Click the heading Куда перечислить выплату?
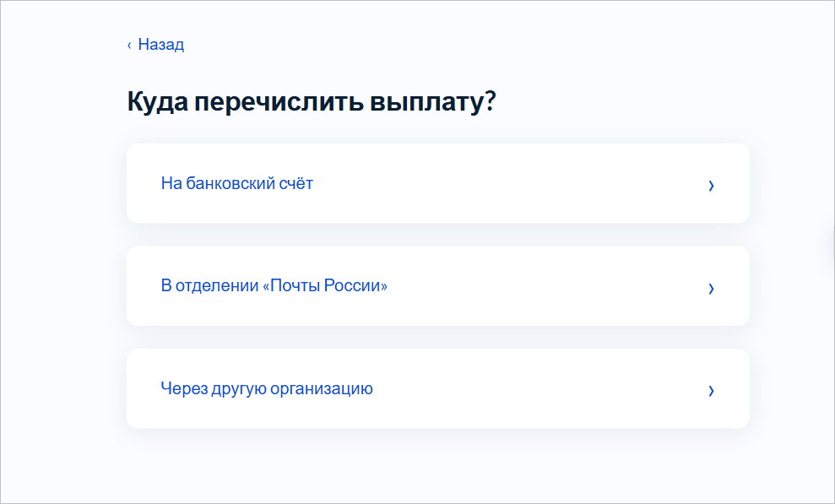The width and height of the screenshot is (835, 504). point(312,101)
